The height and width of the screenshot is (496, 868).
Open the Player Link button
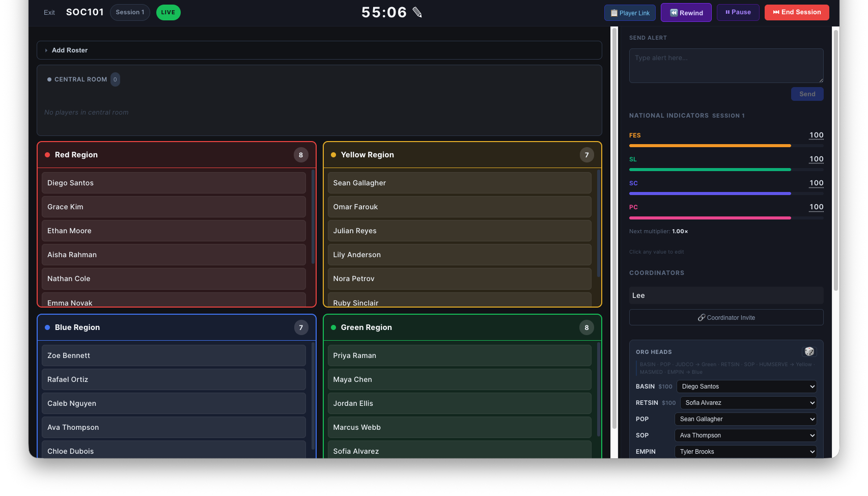[630, 13]
